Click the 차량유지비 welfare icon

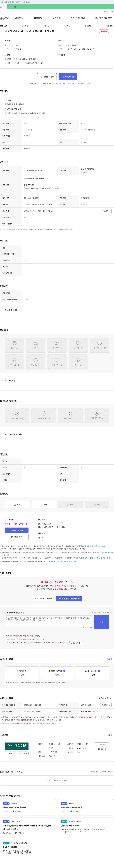(57, 345)
